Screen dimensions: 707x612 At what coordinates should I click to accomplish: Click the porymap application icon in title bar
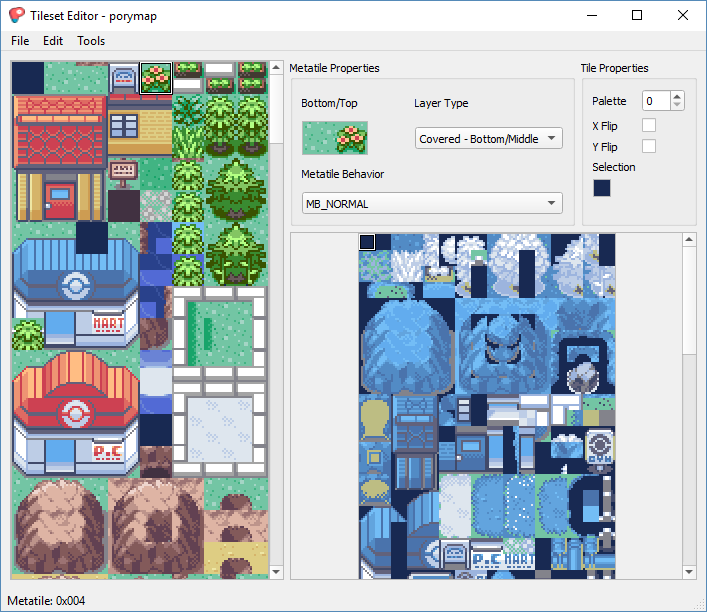tap(17, 15)
